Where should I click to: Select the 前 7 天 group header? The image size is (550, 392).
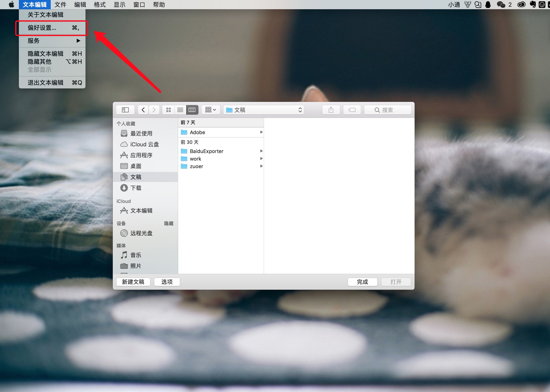pos(221,122)
